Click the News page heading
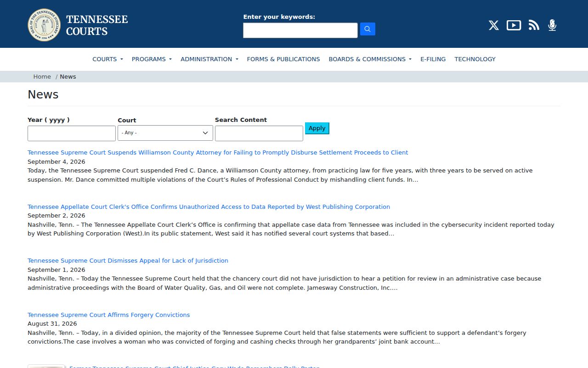The width and height of the screenshot is (588, 368). click(x=43, y=94)
